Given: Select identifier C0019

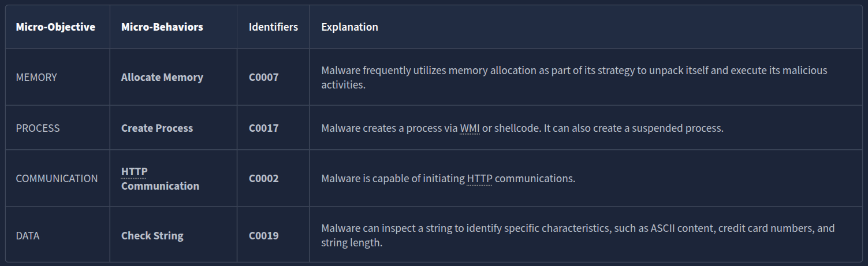Looking at the screenshot, I should (x=263, y=236).
